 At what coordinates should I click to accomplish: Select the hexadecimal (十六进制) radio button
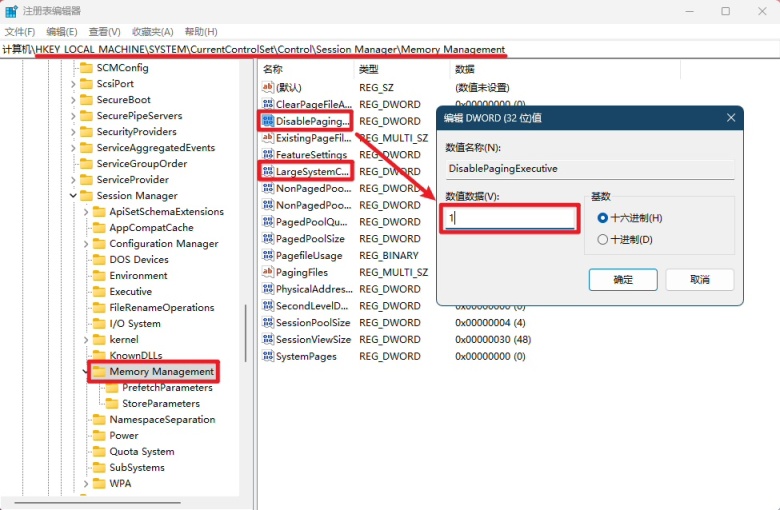point(602,218)
